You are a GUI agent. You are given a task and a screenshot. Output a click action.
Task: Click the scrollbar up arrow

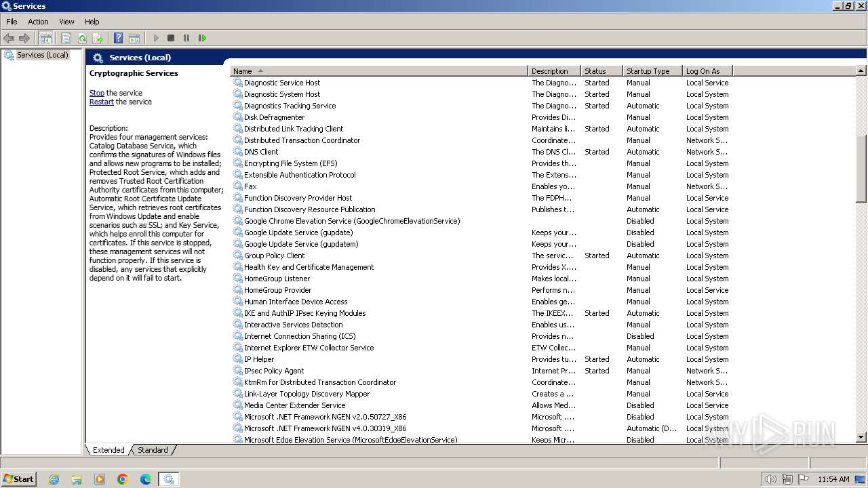pyautogui.click(x=861, y=71)
